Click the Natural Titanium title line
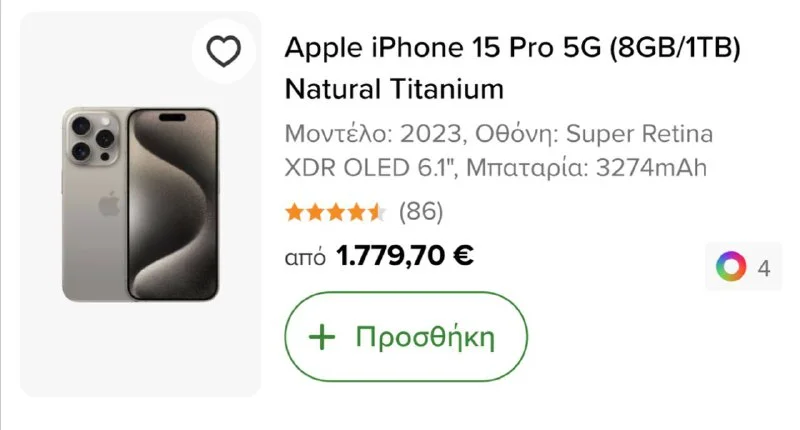800x430 pixels. point(394,89)
